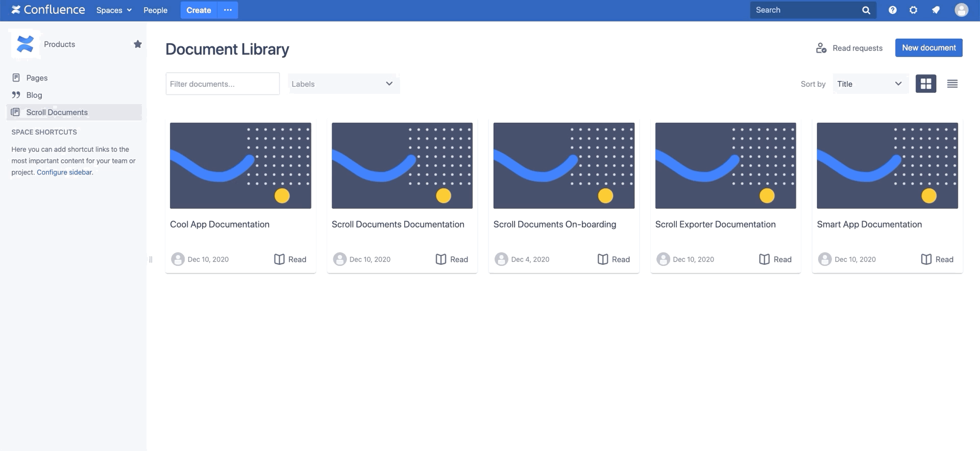
Task: Switch to list view layout
Action: tap(952, 84)
